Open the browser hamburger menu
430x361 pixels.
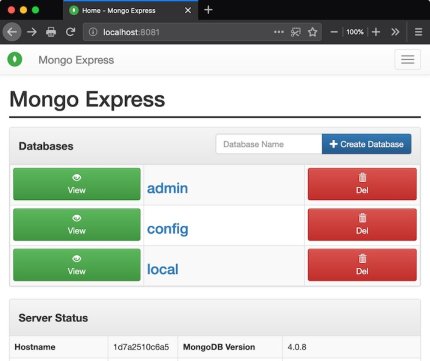pyautogui.click(x=418, y=32)
